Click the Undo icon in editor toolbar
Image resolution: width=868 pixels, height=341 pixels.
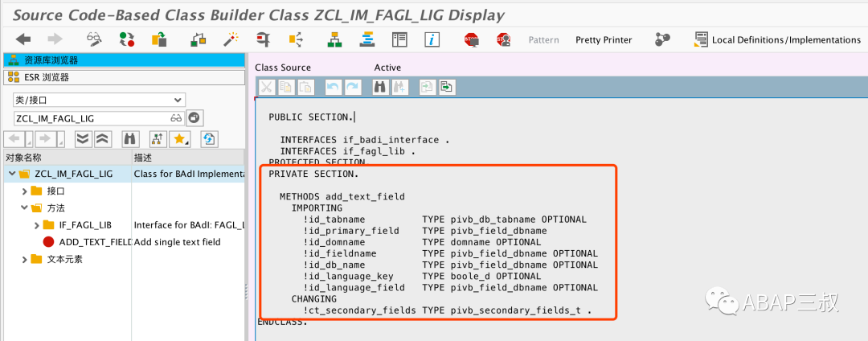coord(333,87)
